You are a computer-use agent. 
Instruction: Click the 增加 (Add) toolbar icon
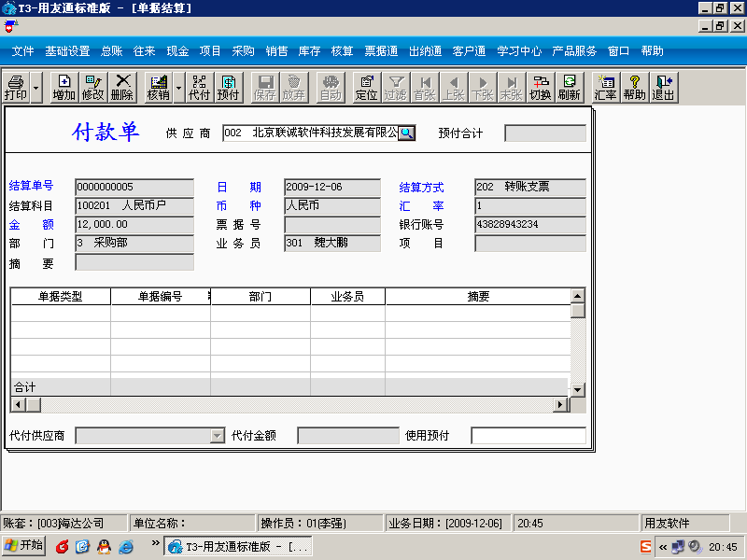tap(63, 88)
